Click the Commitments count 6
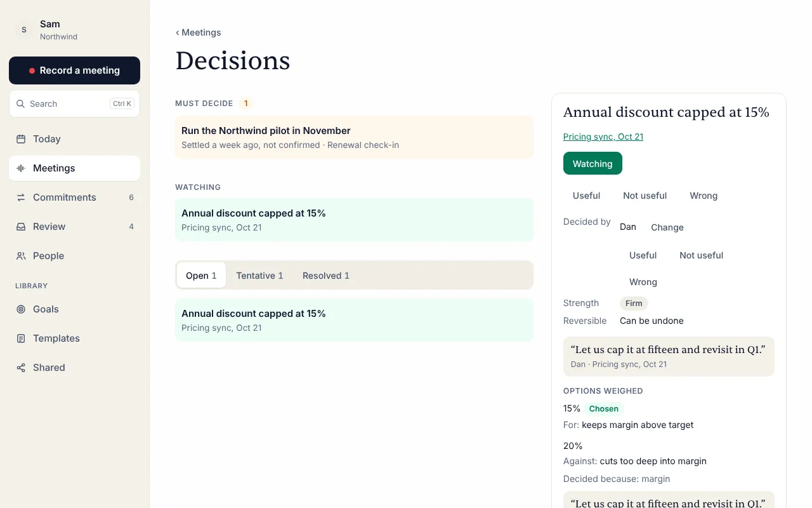812x508 pixels. click(x=131, y=197)
